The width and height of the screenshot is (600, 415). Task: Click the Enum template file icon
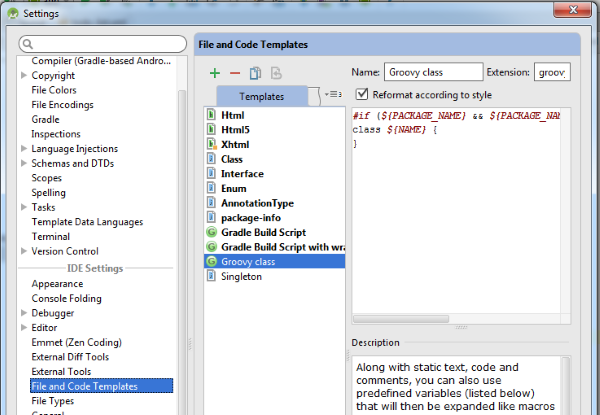tap(211, 188)
